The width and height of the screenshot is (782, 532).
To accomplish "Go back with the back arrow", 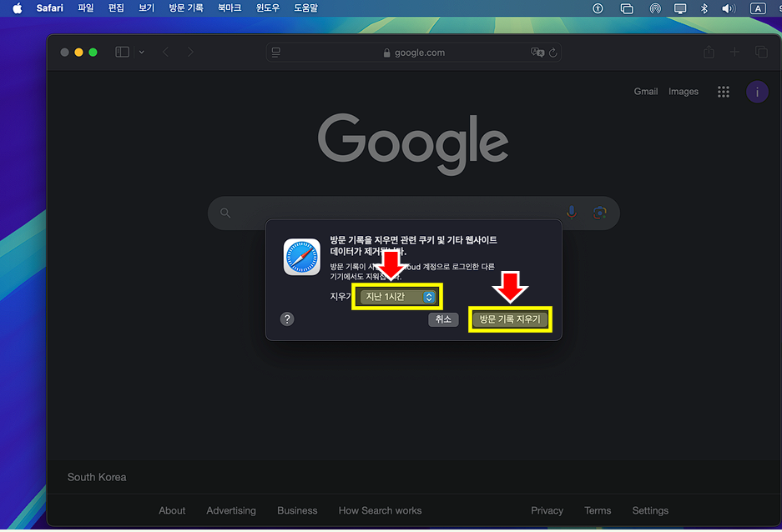I will point(165,52).
